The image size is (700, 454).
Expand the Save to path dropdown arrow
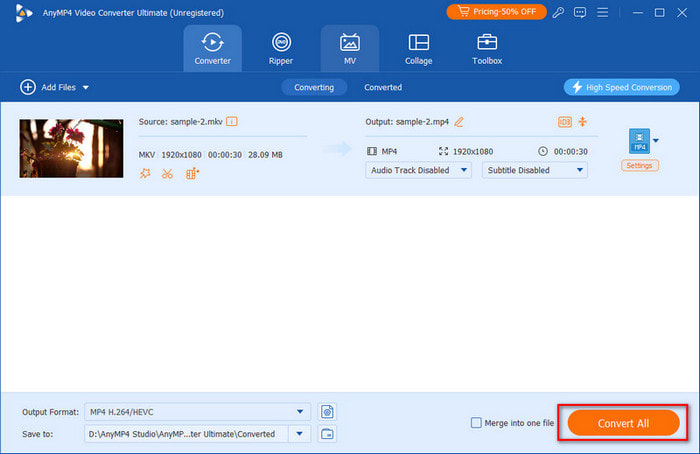[300, 434]
